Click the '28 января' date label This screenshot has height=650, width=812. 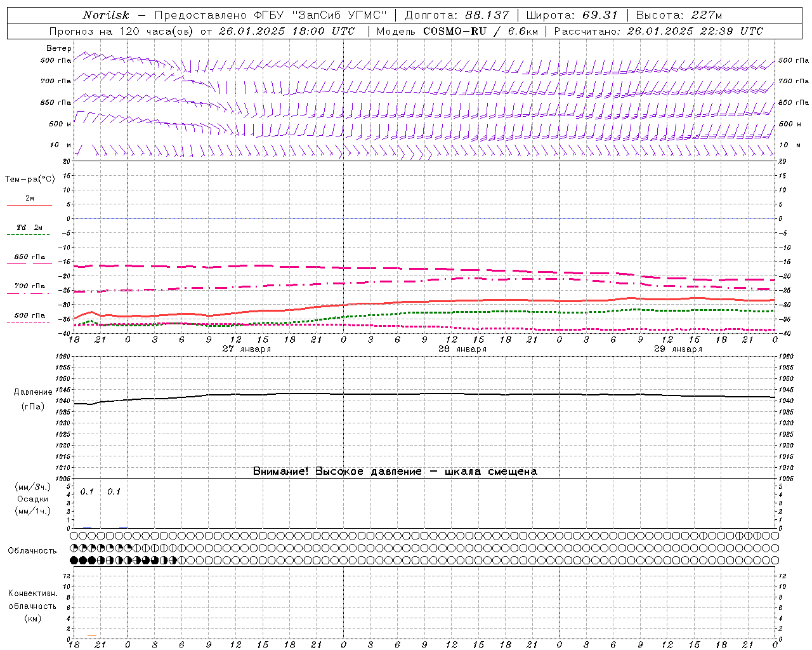[x=462, y=349]
